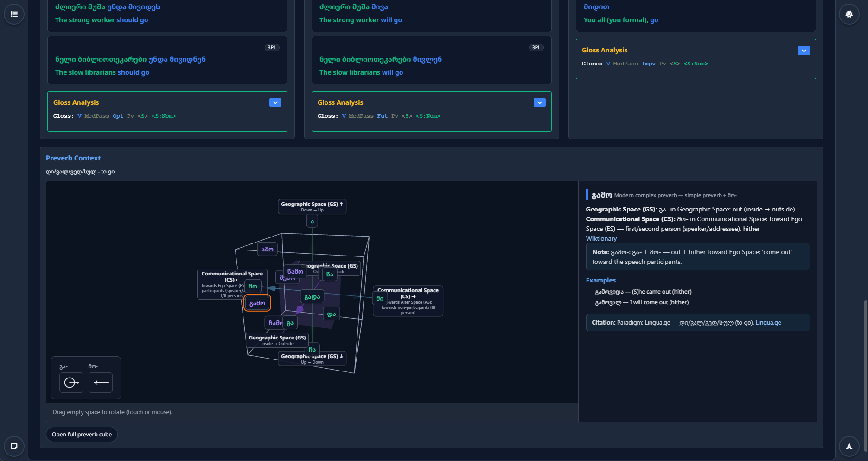Open full preverb cube
This screenshot has height=461, width=868.
click(82, 435)
